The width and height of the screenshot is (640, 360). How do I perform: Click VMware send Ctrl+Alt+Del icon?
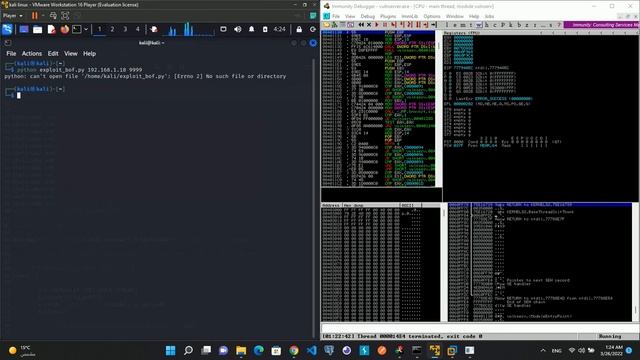53,16
